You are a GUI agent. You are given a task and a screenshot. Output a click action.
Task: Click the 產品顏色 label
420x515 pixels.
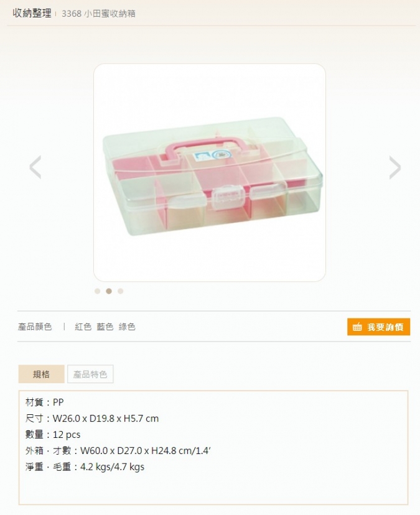(35, 327)
